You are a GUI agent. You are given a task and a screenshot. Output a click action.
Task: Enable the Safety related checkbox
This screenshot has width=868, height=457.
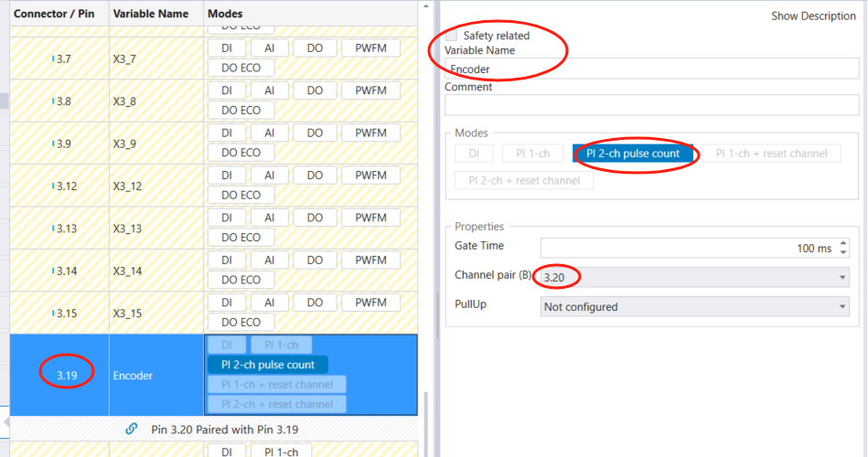451,35
